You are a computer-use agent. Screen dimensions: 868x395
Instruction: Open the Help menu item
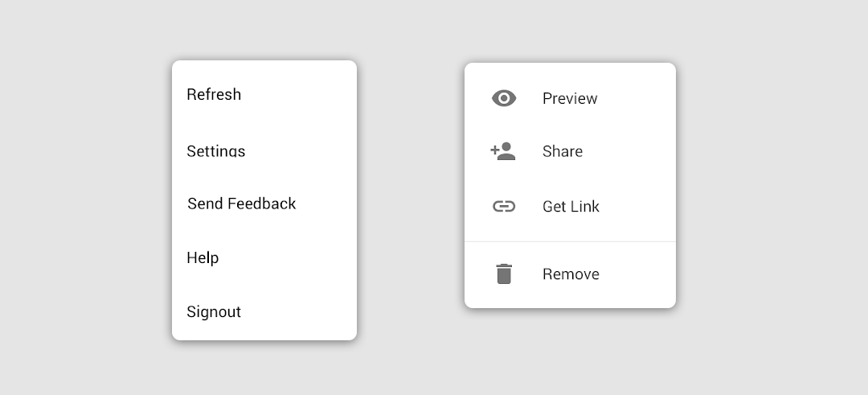click(203, 257)
